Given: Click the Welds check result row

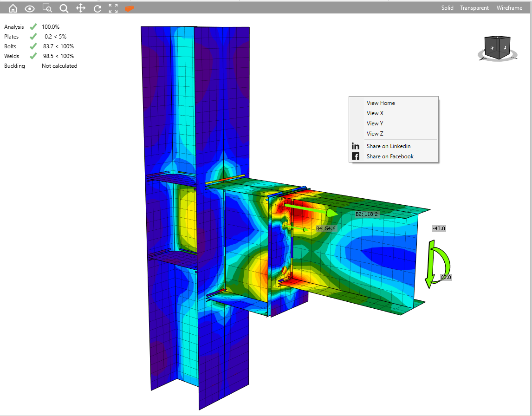Looking at the screenshot, I should pos(39,56).
